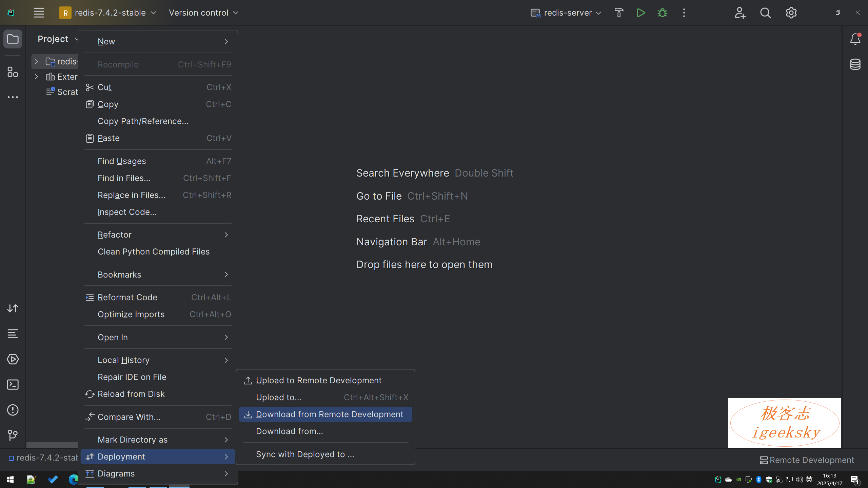Click Reload from Disk menu entry
This screenshot has width=868, height=488.
point(131,394)
